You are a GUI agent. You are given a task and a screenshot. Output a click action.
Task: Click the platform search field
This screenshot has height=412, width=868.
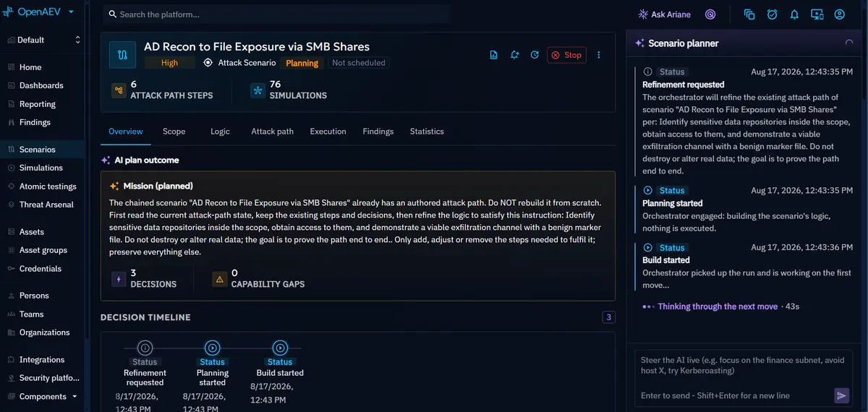(276, 14)
